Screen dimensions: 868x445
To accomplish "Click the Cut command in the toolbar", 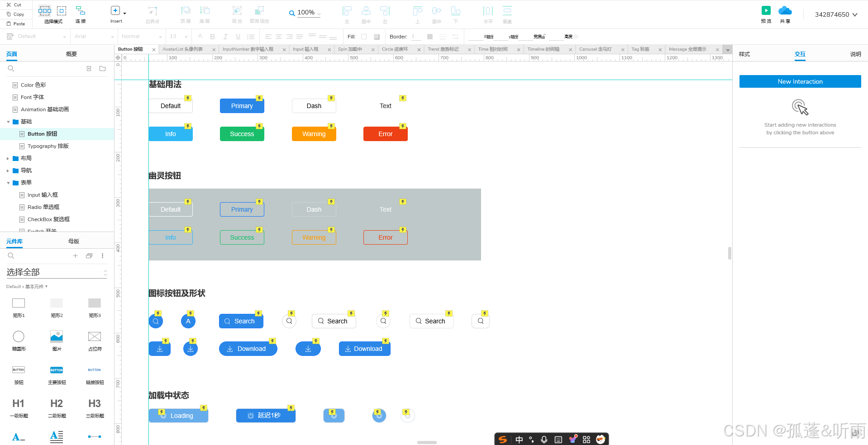I will (14, 5).
